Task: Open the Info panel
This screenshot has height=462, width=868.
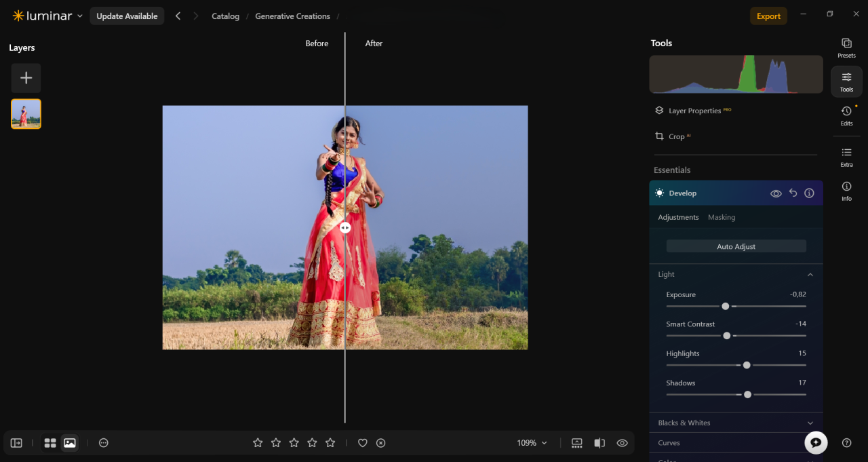Action: click(846, 191)
